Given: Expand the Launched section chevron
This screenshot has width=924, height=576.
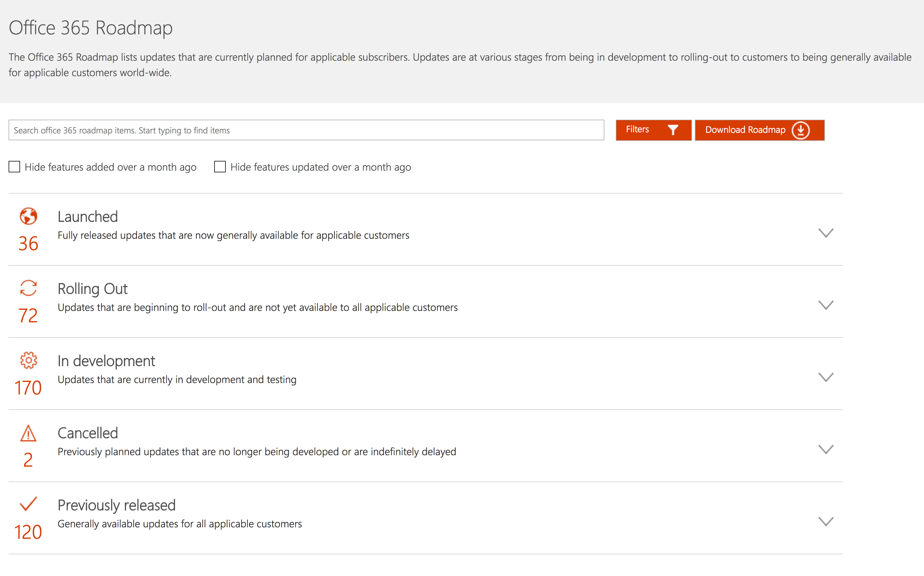Looking at the screenshot, I should pos(826,233).
